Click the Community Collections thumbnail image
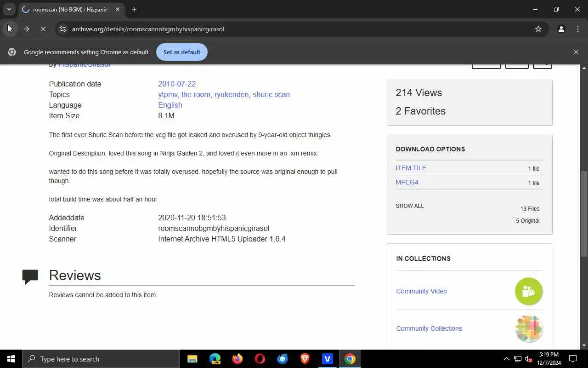588x368 pixels. click(529, 328)
